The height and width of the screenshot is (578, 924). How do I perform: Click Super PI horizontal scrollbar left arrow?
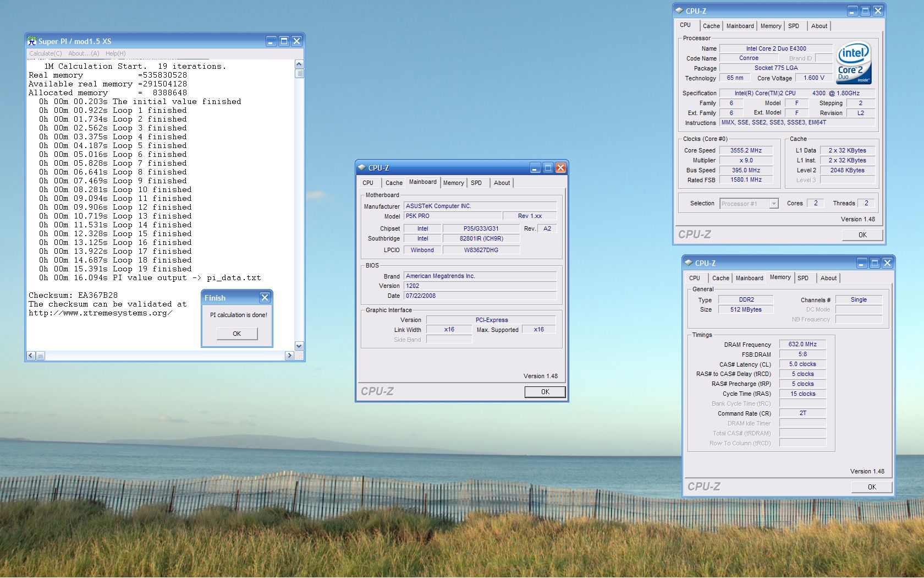[31, 356]
